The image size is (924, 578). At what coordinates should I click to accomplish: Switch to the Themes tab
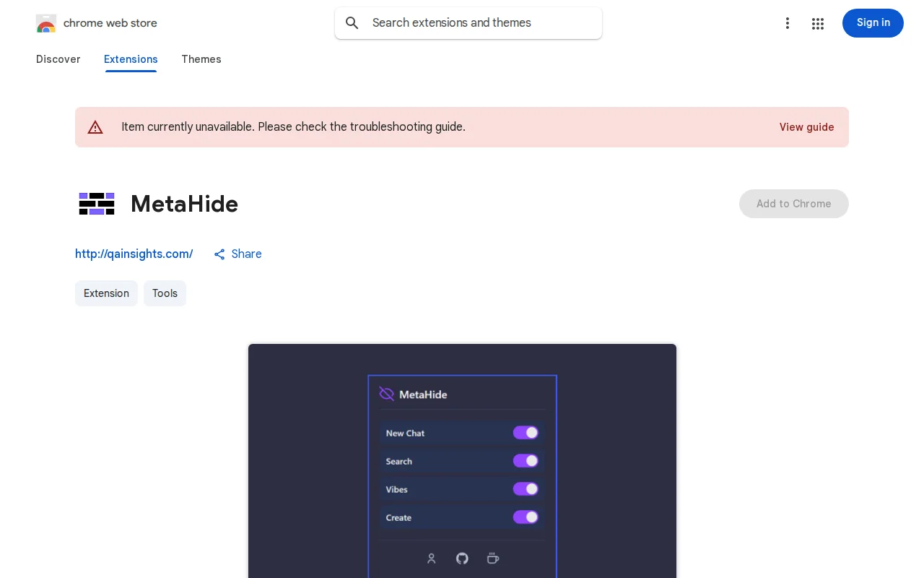(x=201, y=59)
